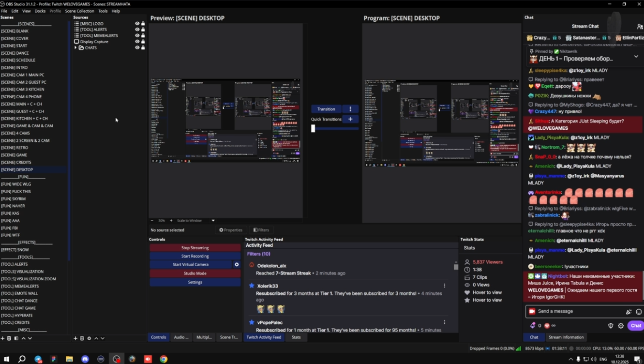This screenshot has height=364, width=644.
Task: Open the chat community users icon
Action: (x=640, y=27)
